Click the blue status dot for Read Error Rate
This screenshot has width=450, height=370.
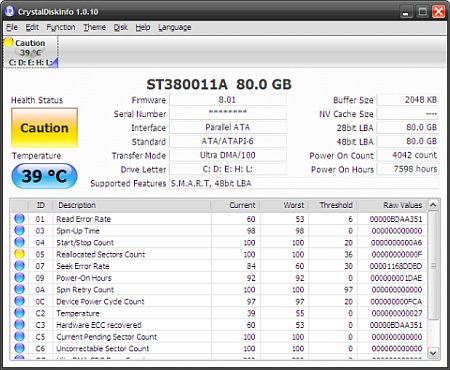tap(19, 219)
